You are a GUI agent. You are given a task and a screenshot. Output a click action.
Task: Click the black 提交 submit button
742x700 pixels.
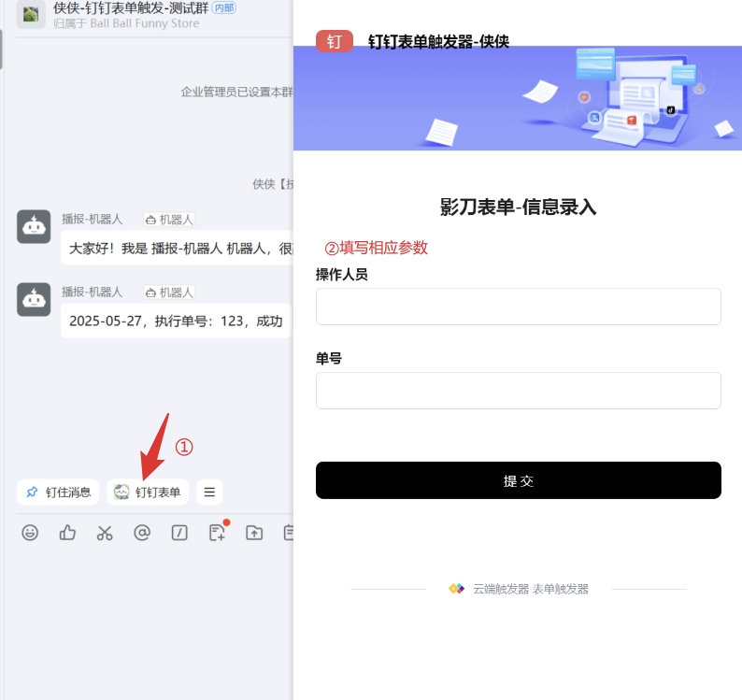[518, 480]
